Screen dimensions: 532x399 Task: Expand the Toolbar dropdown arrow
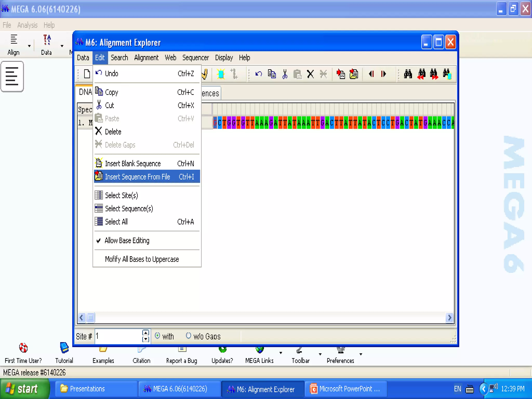click(x=320, y=354)
